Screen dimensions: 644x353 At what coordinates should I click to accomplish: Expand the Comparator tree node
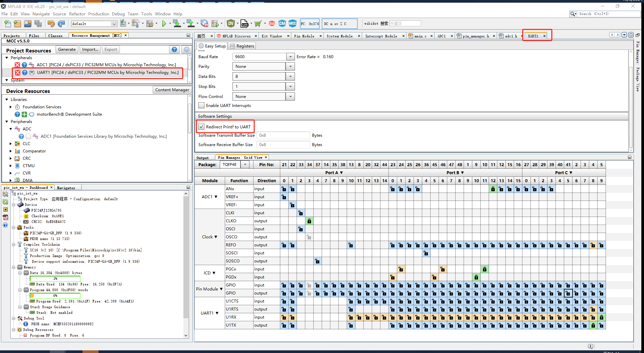point(11,151)
